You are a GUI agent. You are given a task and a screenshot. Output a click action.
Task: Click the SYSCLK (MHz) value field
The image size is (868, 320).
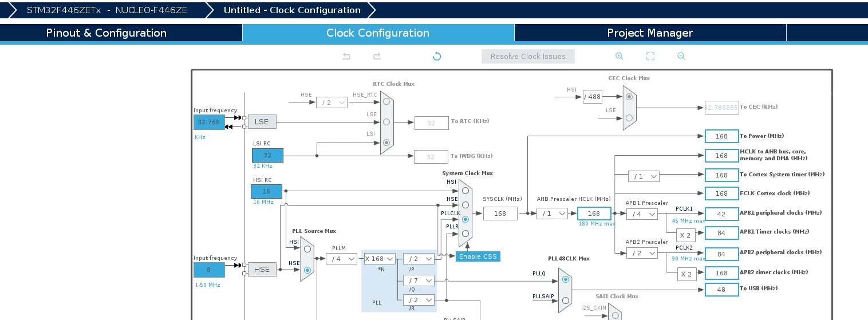coord(500,214)
